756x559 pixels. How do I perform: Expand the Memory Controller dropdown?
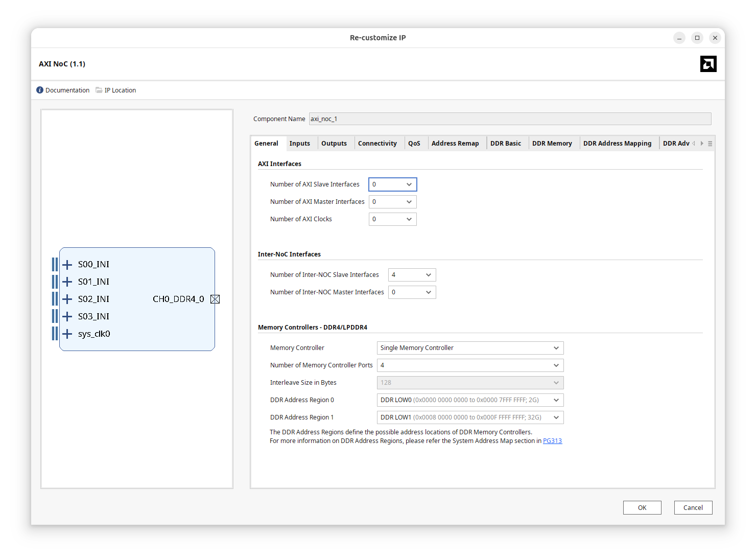(470, 348)
